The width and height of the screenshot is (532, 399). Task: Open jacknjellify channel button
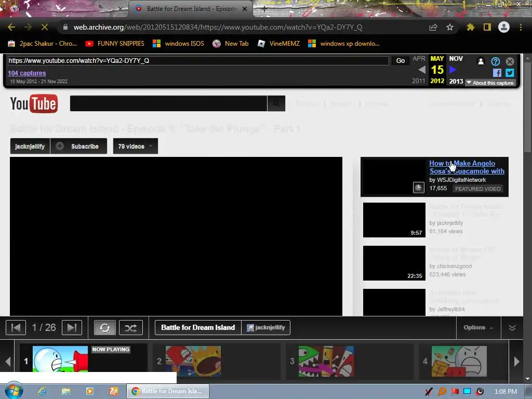[30, 146]
